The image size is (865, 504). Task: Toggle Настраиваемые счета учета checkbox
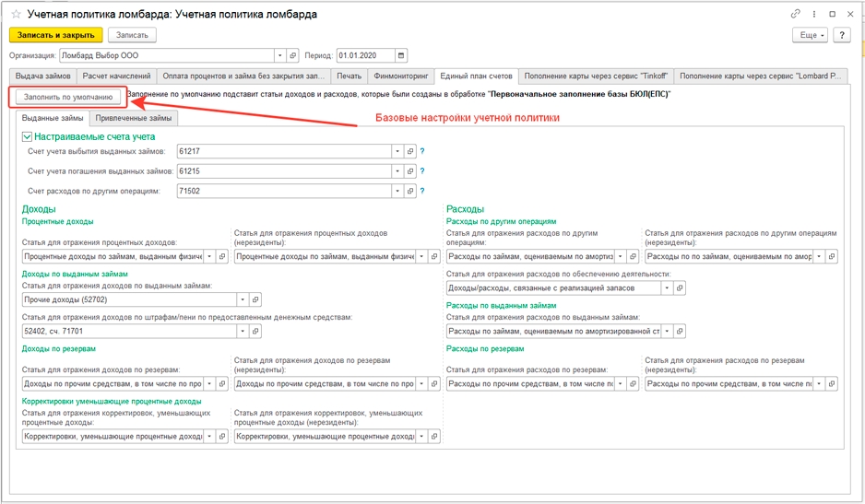(28, 136)
